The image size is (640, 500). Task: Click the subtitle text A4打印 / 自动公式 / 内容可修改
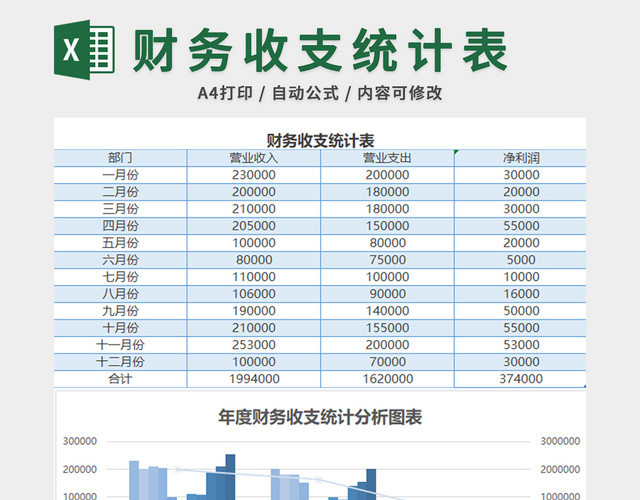[x=320, y=93]
